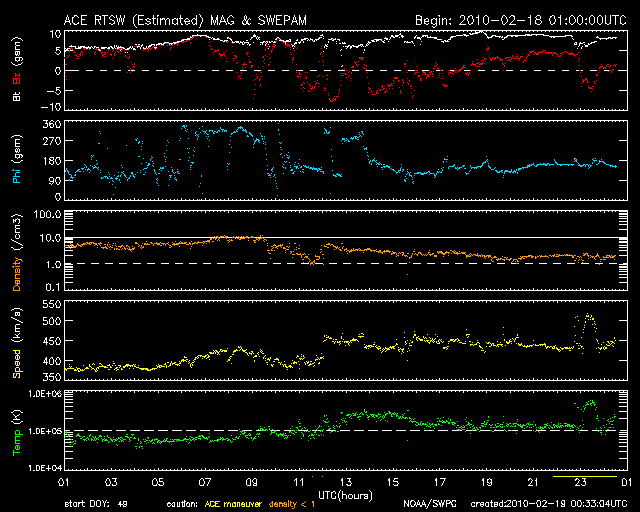640x512 pixels.
Task: Click the "11" hour label on the time axis
Action: click(299, 483)
